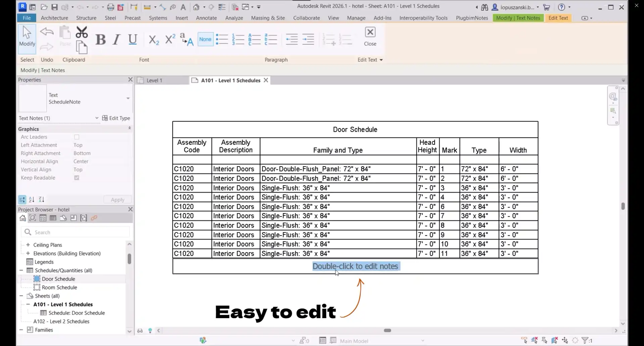Open the signed-in user account dropdown
Screen dimensions: 644x346
538,7
